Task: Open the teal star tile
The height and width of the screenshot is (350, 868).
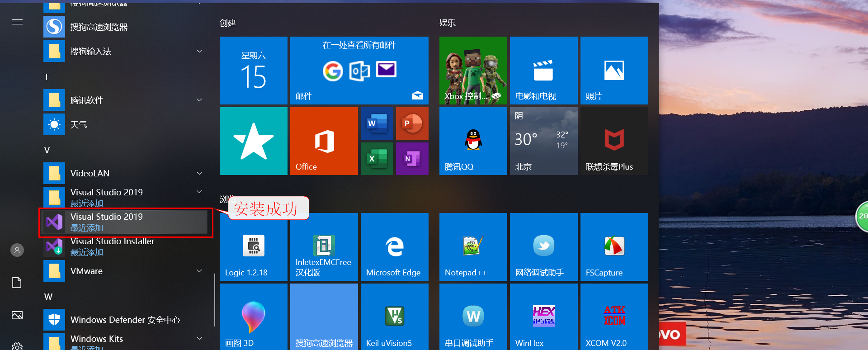Action: click(x=254, y=141)
